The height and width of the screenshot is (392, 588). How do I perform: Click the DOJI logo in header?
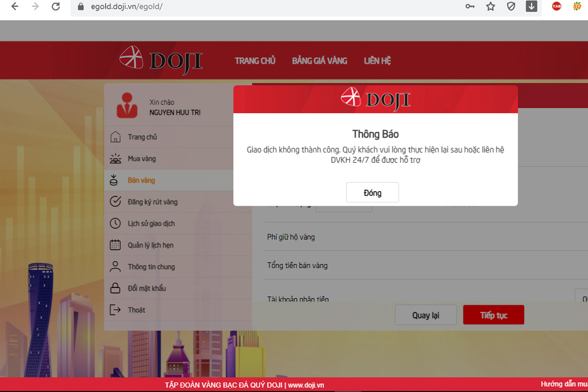[161, 60]
